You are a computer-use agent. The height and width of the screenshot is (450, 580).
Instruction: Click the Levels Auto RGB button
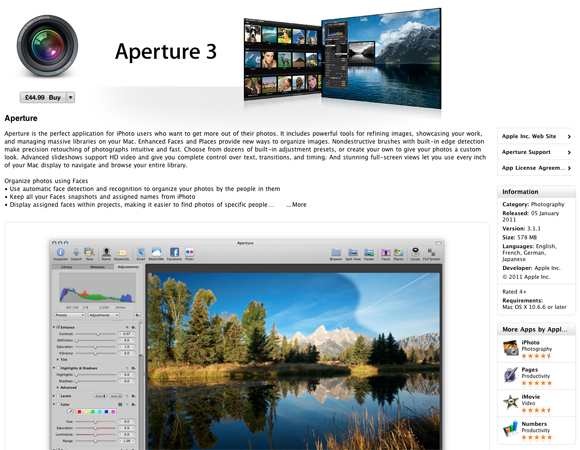pos(116,396)
